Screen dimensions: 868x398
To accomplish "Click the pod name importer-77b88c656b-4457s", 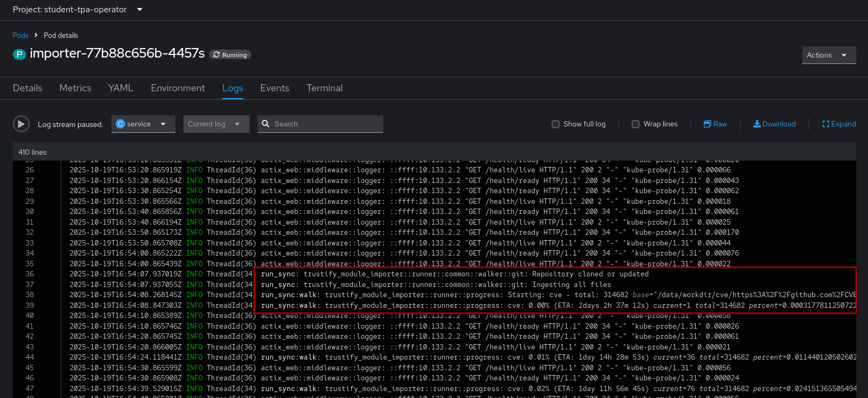I will pyautogui.click(x=117, y=53).
